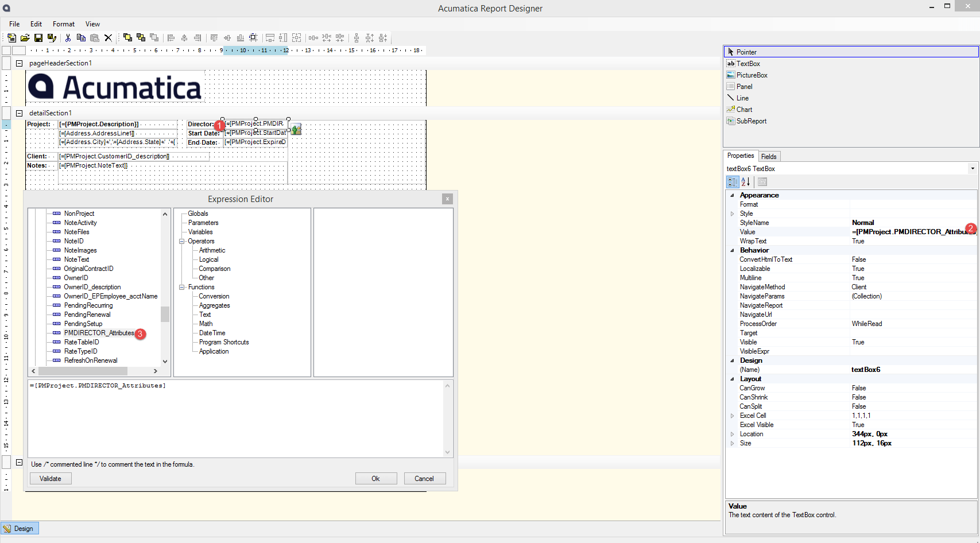Cancel the Expression Editor dialog
Image resolution: width=980 pixels, height=543 pixels.
click(425, 479)
